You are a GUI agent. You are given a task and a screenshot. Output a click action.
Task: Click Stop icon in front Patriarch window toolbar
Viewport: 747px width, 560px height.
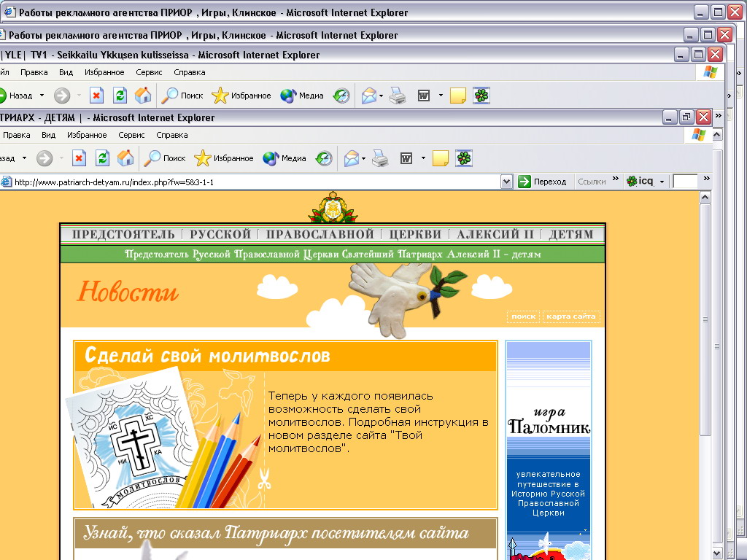pos(79,158)
